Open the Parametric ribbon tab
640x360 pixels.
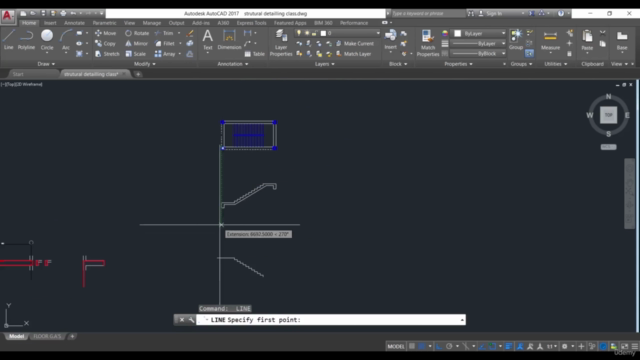tap(104, 23)
